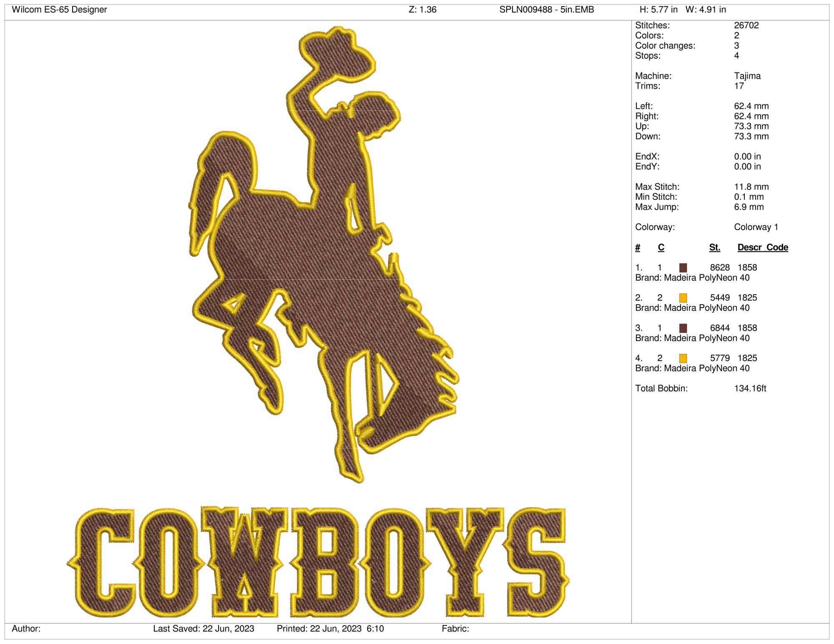Click the 'Right:' label
Screen dimensions: 834x644
pyautogui.click(x=647, y=116)
